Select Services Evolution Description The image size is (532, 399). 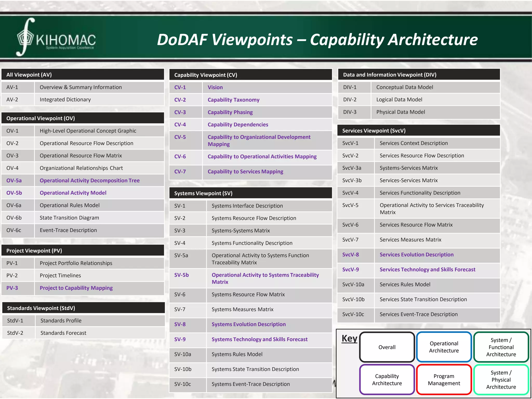coord(417,255)
